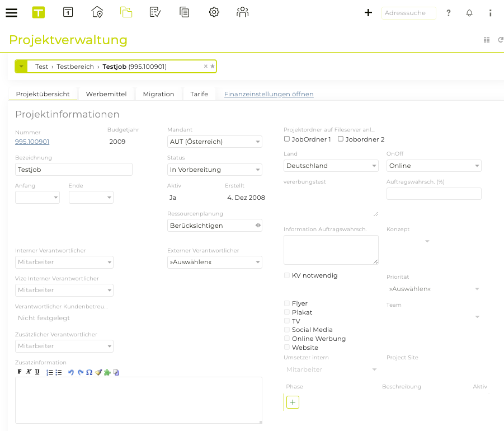Open the Interner Verantwortlicher dropdown

64,262
